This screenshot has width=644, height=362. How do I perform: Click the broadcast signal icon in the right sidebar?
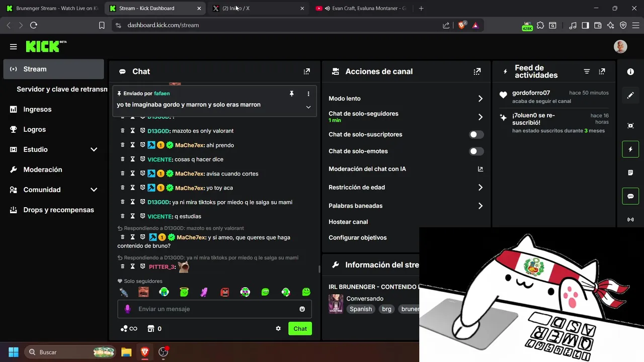(630, 220)
